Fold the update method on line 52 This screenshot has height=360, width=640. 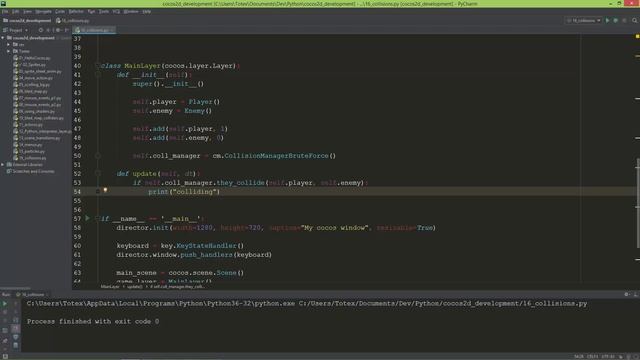click(98, 173)
